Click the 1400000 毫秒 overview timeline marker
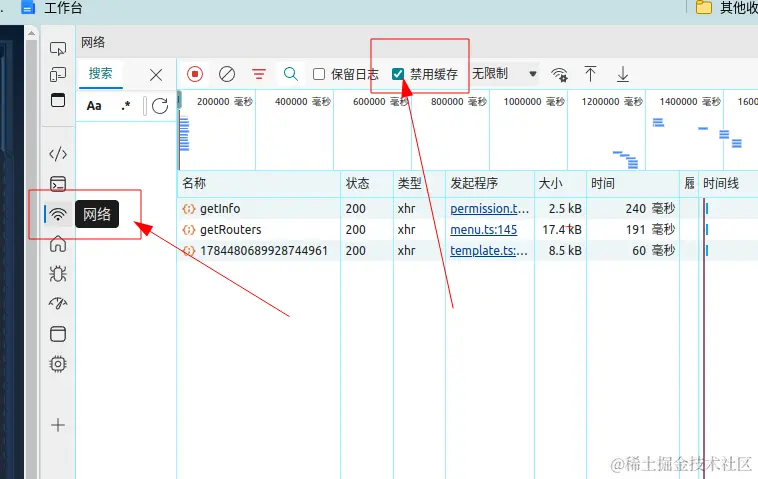This screenshot has width=758, height=479. 690,102
